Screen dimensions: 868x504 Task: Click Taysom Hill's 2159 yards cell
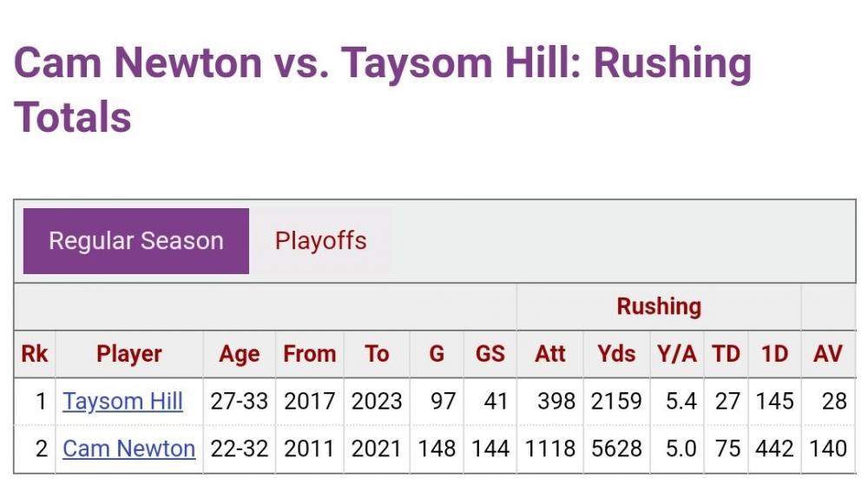pos(616,402)
